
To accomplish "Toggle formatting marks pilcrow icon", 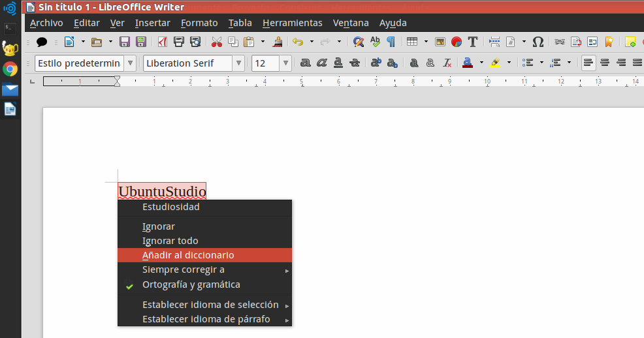I will pos(391,42).
